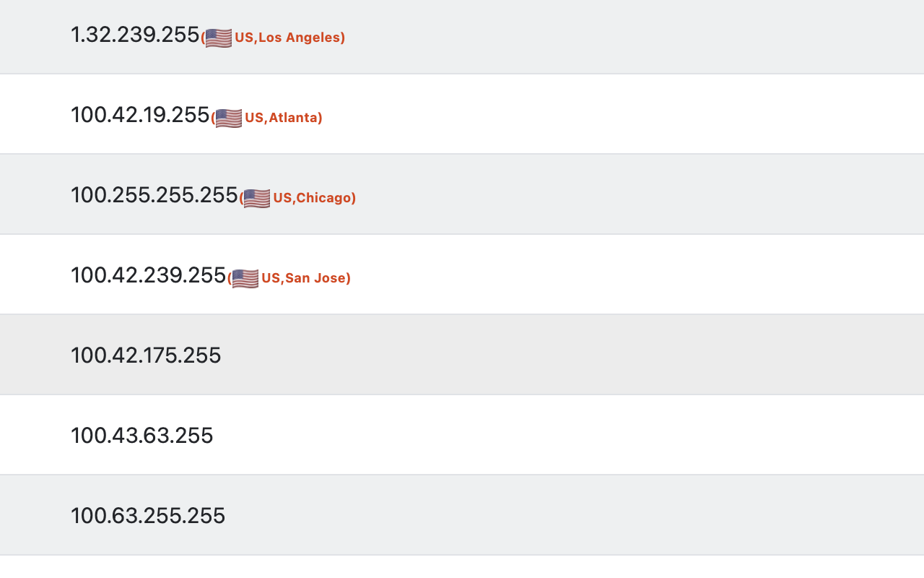Click the US flag beside Atlanta

[229, 118]
